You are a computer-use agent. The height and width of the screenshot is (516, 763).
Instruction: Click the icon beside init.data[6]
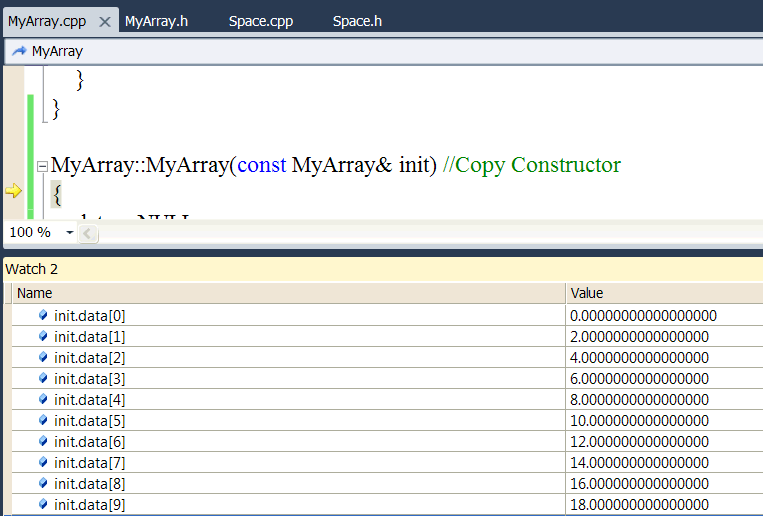pyautogui.click(x=43, y=441)
